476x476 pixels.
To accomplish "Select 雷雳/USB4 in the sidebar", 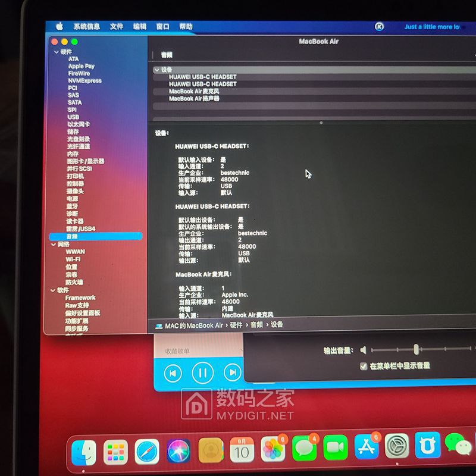I will click(x=81, y=228).
